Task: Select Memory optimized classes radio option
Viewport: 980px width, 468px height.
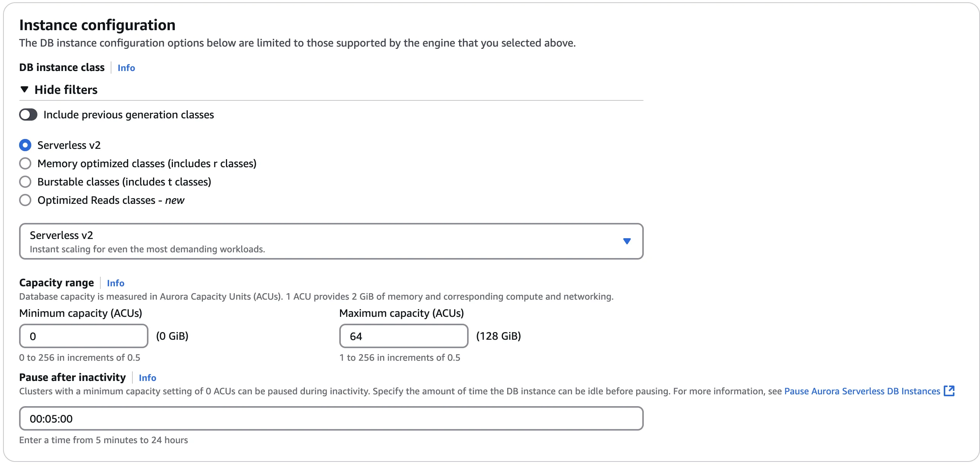Action: click(x=25, y=163)
